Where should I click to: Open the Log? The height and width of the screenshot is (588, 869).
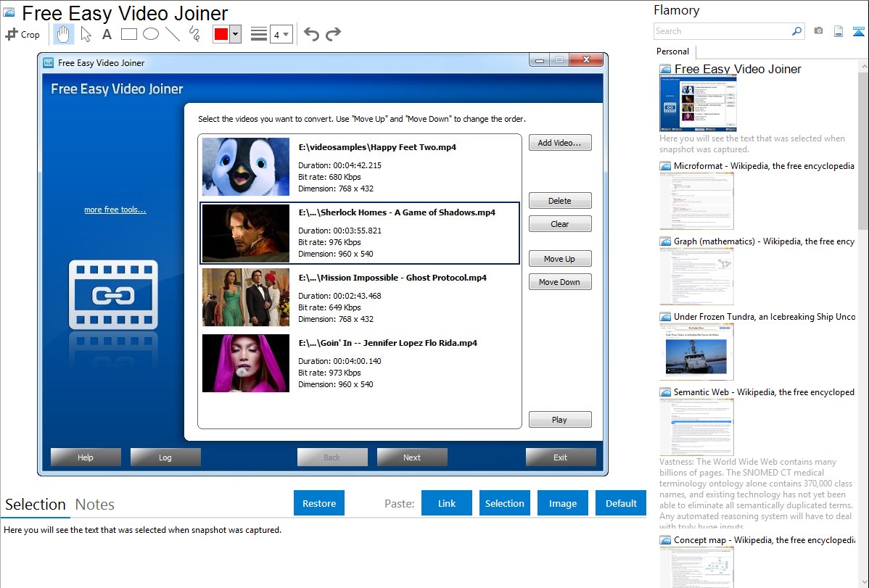click(x=165, y=457)
